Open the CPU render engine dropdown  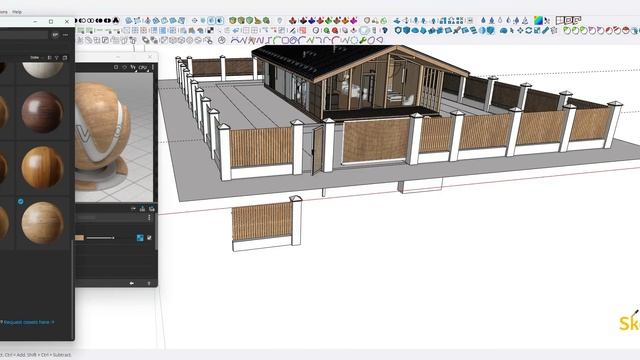click(142, 67)
